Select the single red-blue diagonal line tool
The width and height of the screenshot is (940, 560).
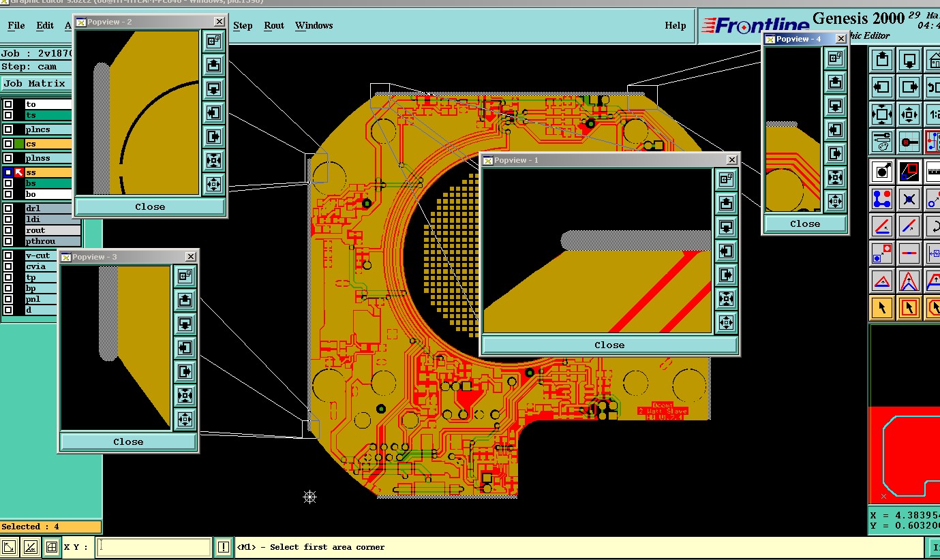coord(910,225)
